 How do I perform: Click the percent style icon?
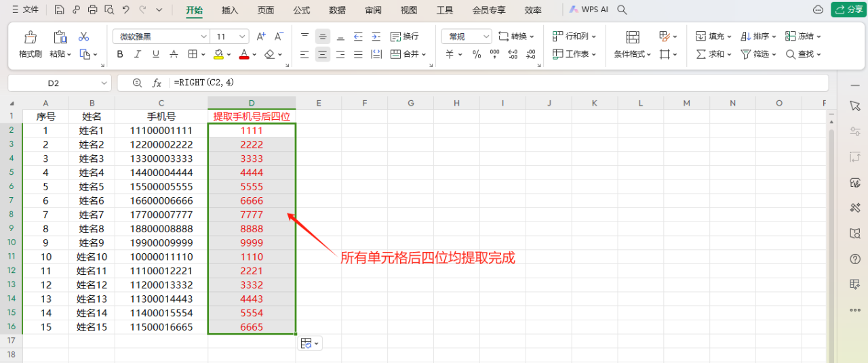(477, 54)
